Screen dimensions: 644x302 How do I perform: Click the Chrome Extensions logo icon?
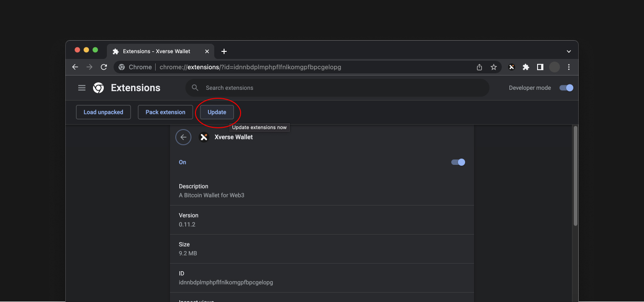click(x=98, y=88)
